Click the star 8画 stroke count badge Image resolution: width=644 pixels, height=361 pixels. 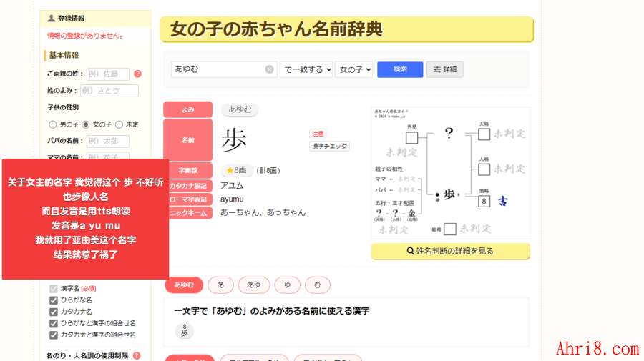click(235, 170)
